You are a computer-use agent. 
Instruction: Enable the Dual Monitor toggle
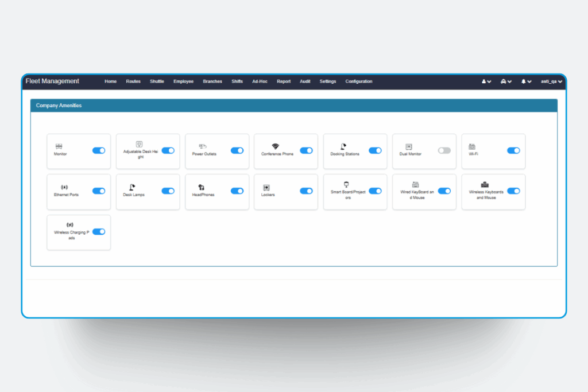pyautogui.click(x=444, y=150)
